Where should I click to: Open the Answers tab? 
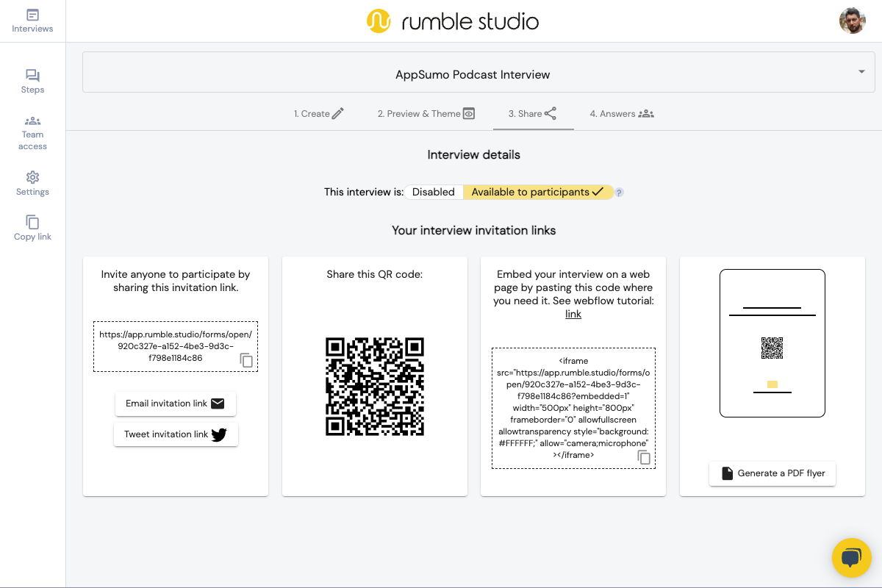coord(621,114)
